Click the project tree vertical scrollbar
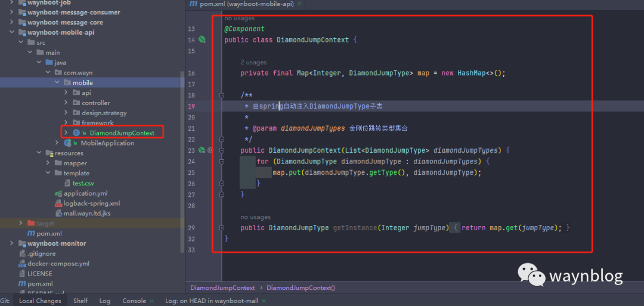 click(182, 162)
